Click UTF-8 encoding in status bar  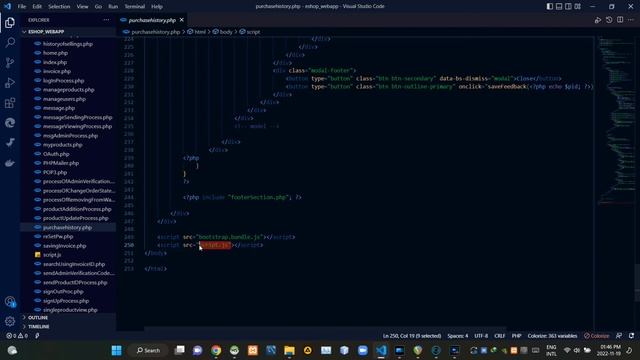(x=481, y=336)
